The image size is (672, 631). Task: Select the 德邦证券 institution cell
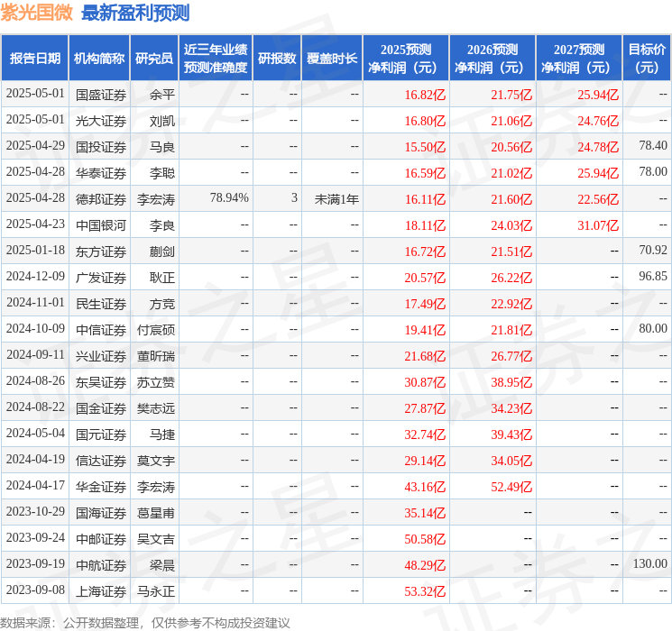point(101,199)
